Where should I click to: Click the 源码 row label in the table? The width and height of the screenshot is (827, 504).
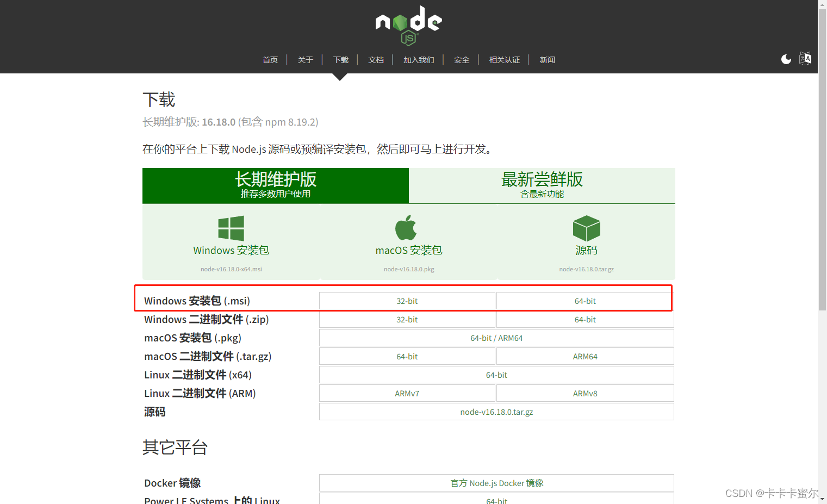pos(155,412)
